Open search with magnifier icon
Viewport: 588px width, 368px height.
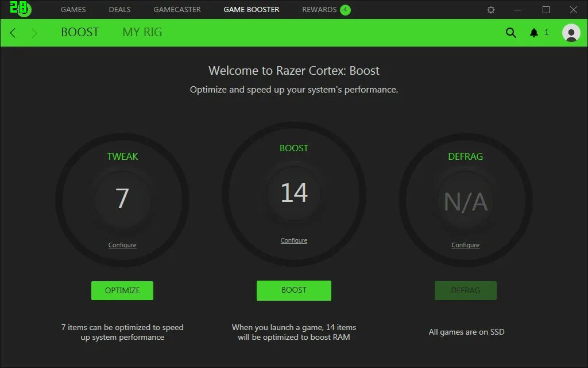tap(510, 33)
